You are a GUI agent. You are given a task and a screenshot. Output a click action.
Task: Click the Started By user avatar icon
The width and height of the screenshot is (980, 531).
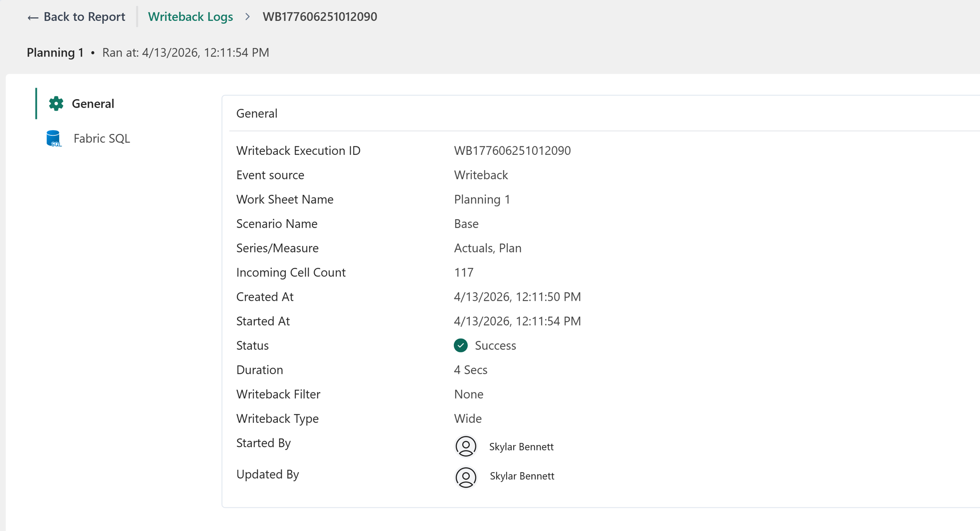tap(466, 446)
